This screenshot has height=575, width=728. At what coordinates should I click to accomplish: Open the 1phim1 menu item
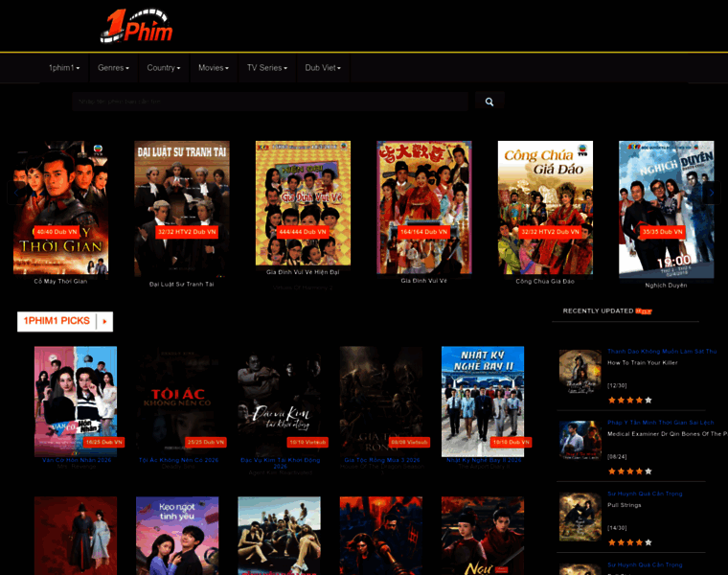(64, 68)
